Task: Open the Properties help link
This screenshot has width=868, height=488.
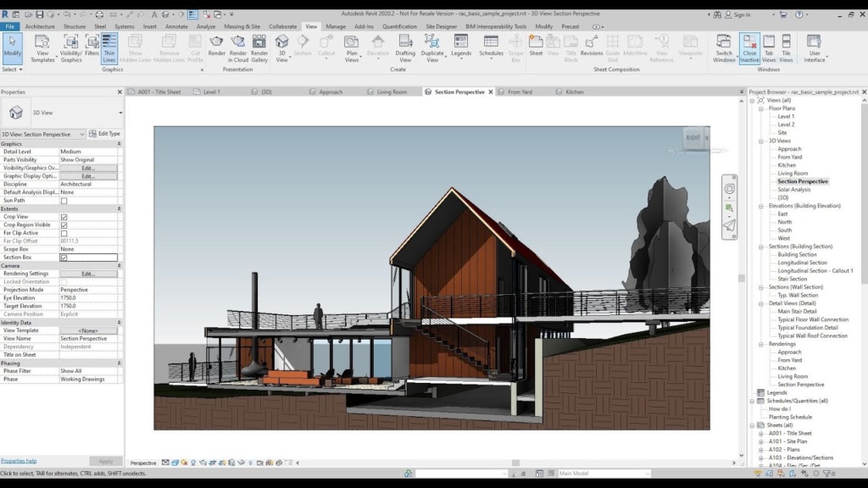Action: (x=19, y=461)
